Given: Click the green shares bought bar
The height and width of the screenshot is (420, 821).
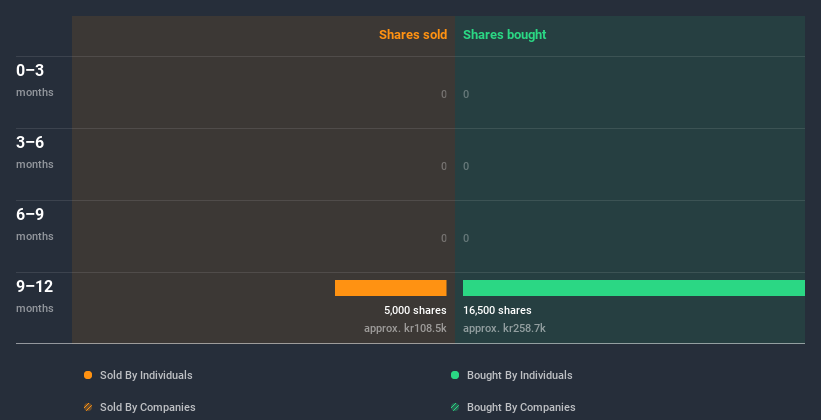Looking at the screenshot, I should pyautogui.click(x=634, y=288).
